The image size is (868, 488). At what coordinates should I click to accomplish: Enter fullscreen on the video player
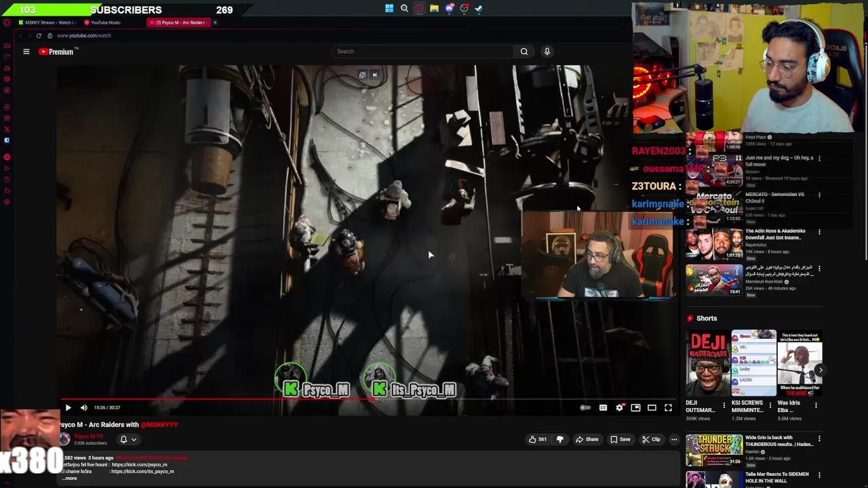[x=668, y=407]
